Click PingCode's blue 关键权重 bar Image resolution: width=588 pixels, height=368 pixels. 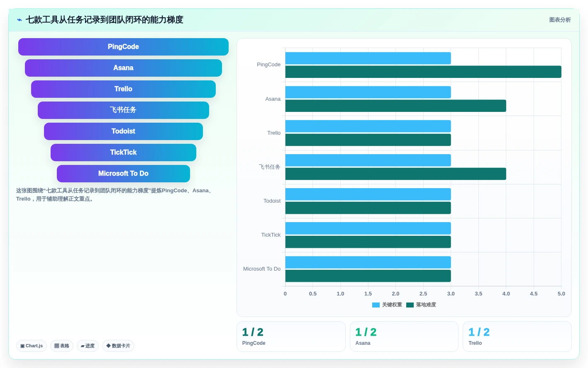[368, 58]
